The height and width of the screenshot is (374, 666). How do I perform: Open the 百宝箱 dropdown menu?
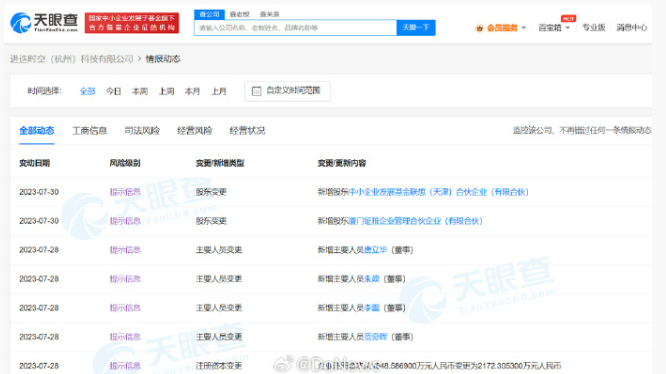pos(554,28)
